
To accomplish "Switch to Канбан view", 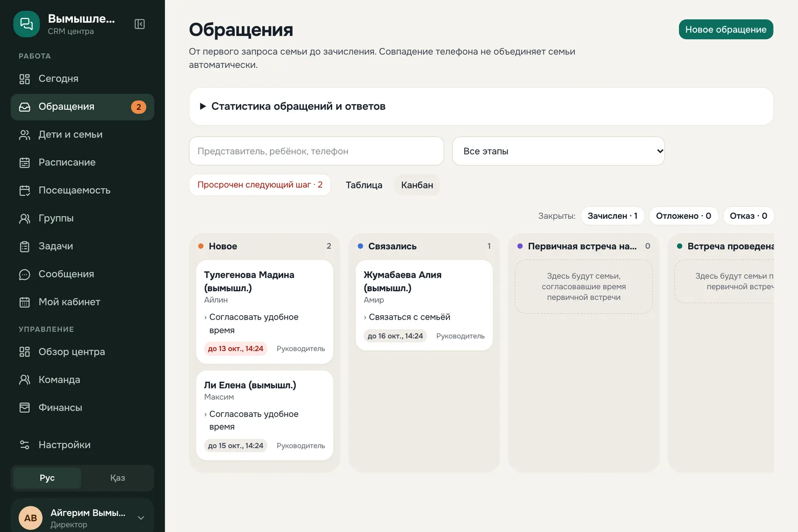I will (417, 185).
